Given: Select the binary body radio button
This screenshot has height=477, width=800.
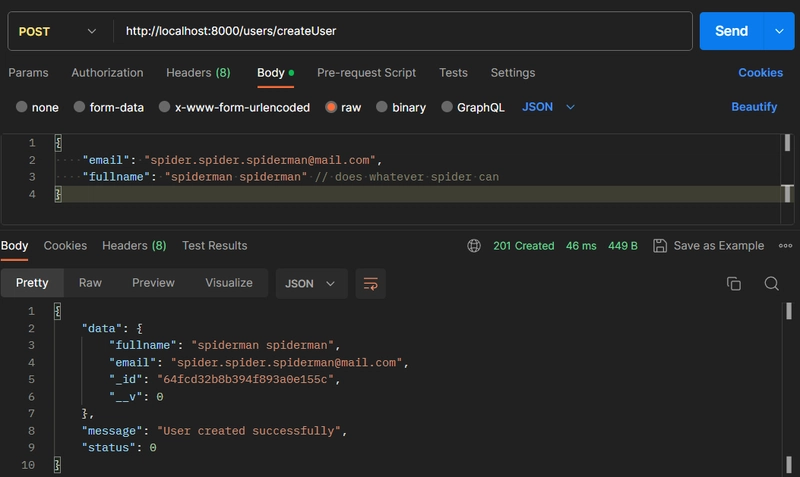Looking at the screenshot, I should click(x=382, y=107).
